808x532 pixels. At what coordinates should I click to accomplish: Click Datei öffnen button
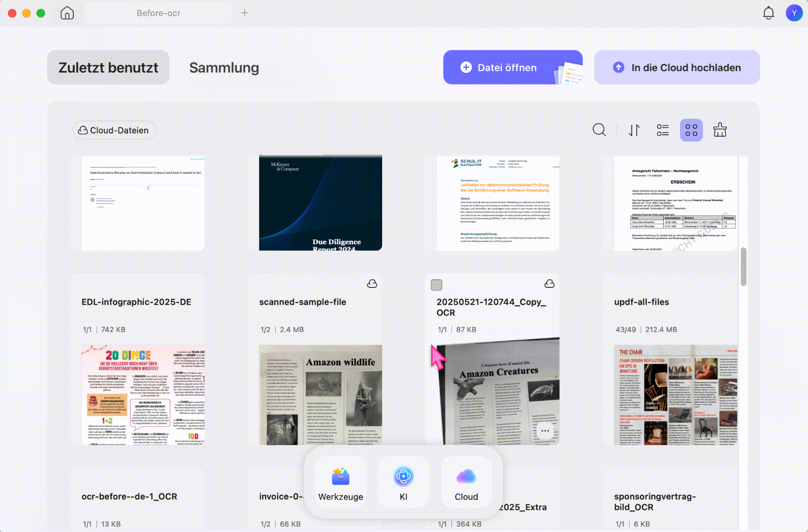point(513,67)
